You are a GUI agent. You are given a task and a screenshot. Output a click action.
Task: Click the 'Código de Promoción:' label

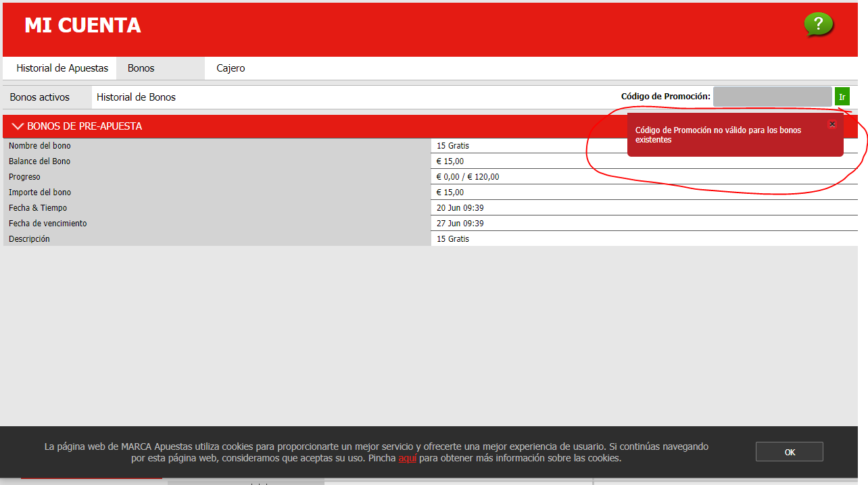(665, 97)
